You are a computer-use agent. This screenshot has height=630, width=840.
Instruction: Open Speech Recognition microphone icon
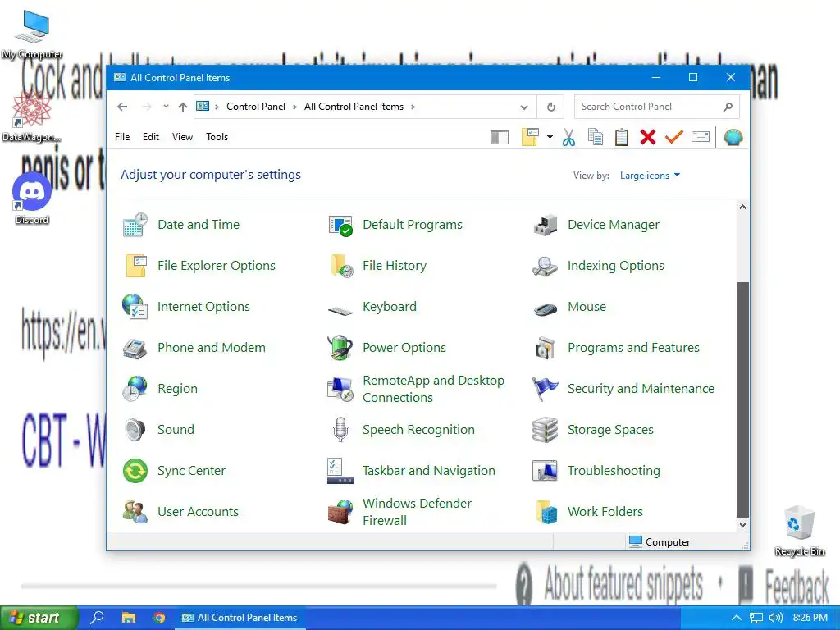click(x=340, y=430)
